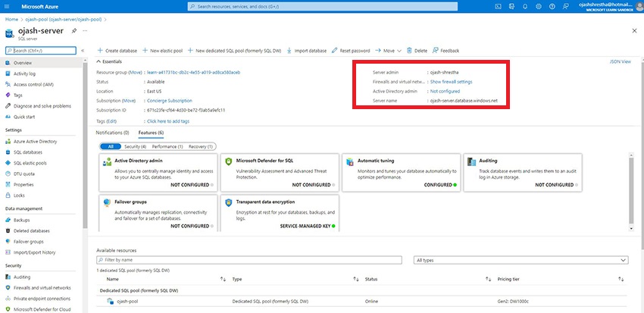Image resolution: width=644 pixels, height=313 pixels.
Task: Filter features by Recovery (1)
Action: (201, 146)
